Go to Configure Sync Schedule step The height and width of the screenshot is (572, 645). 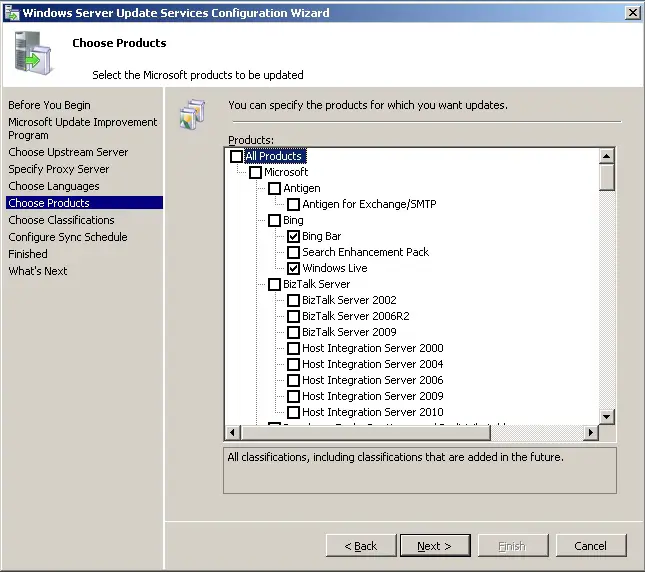point(68,237)
